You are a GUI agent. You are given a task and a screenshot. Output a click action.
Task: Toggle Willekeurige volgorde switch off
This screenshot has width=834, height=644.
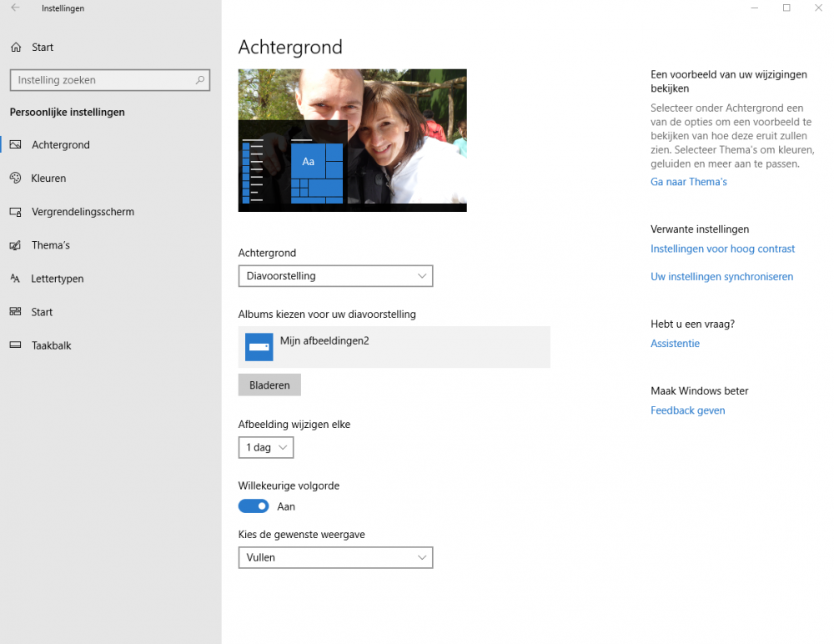(254, 506)
